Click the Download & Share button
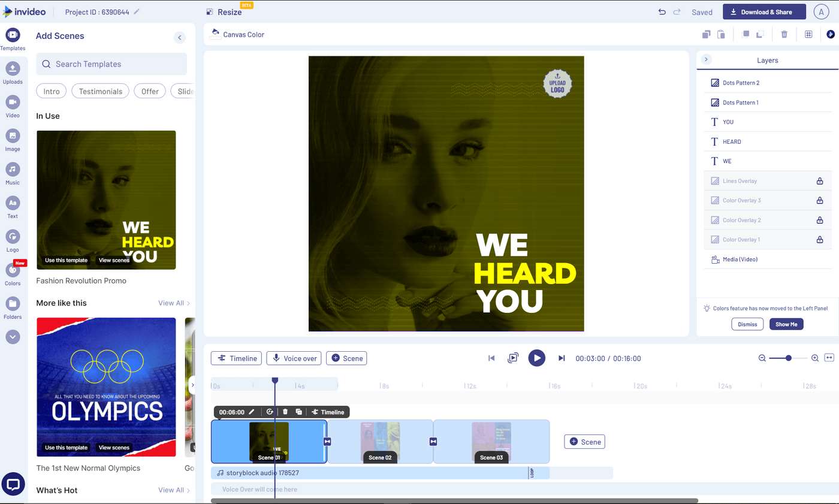The height and width of the screenshot is (504, 839). [763, 11]
